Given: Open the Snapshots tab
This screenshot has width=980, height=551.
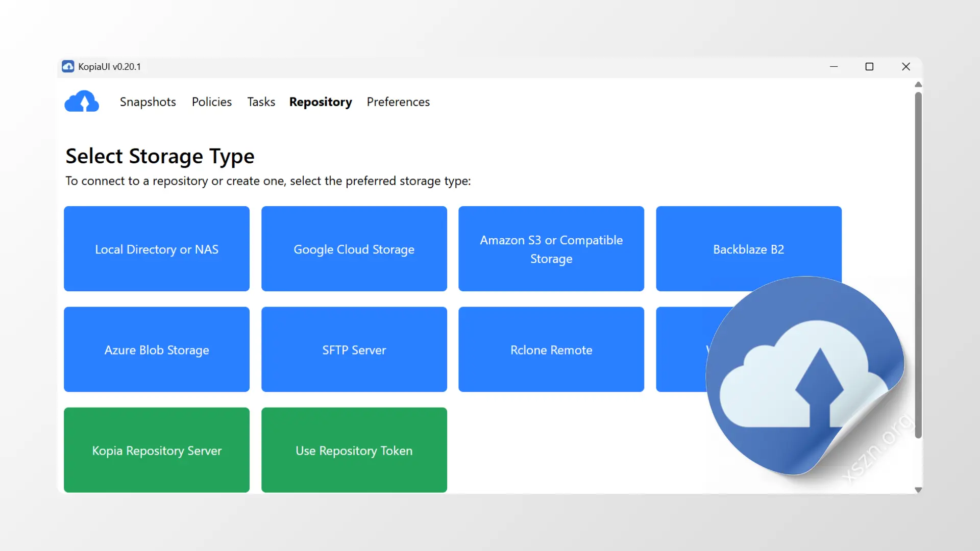Looking at the screenshot, I should (x=148, y=102).
